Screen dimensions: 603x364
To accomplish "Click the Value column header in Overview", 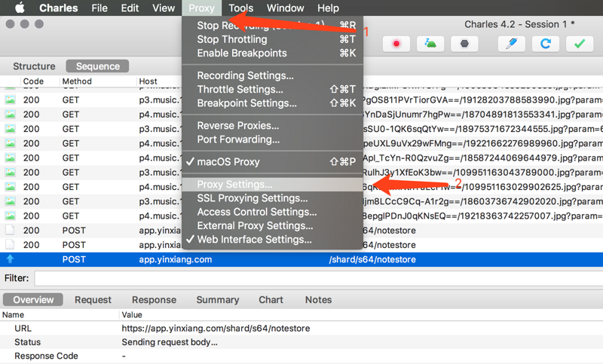I will [x=132, y=315].
